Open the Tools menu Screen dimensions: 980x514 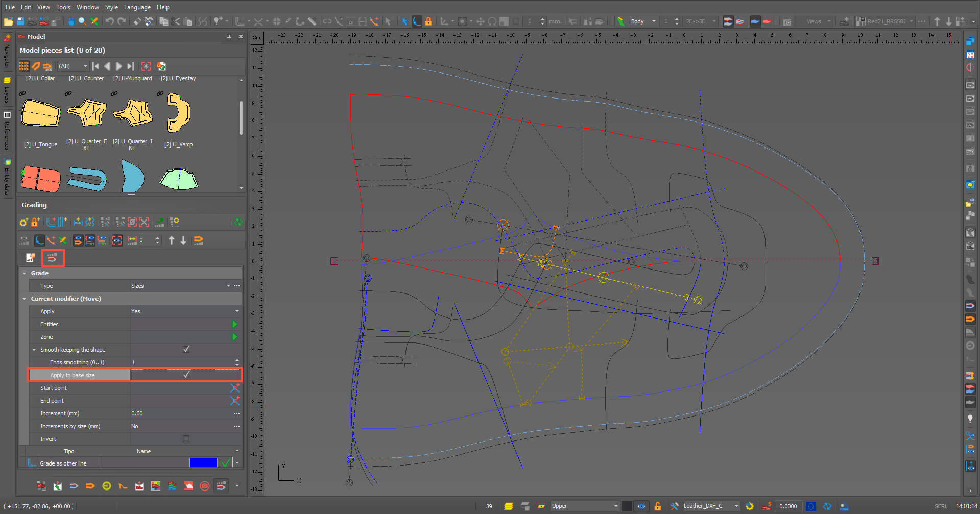click(x=63, y=7)
